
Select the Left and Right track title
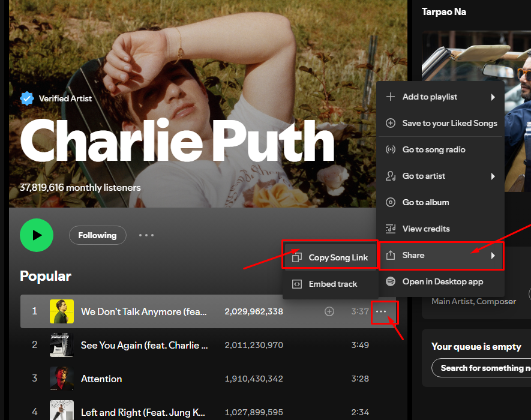pos(143,412)
